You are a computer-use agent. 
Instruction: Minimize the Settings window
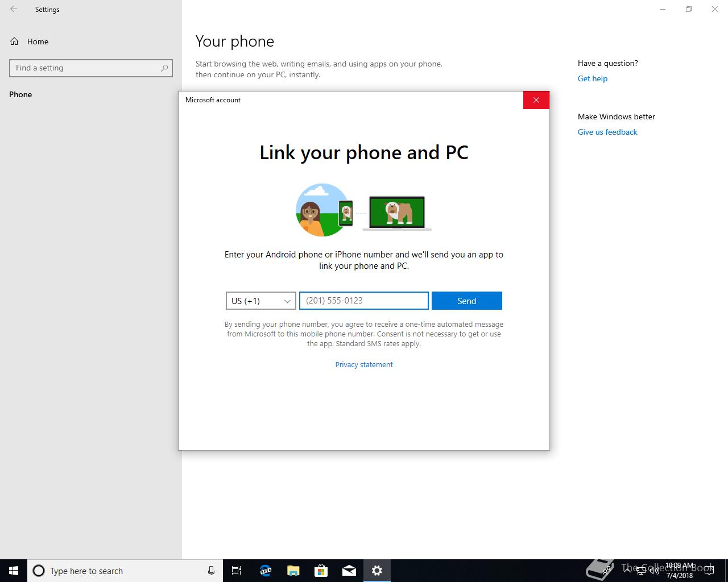tap(663, 9)
